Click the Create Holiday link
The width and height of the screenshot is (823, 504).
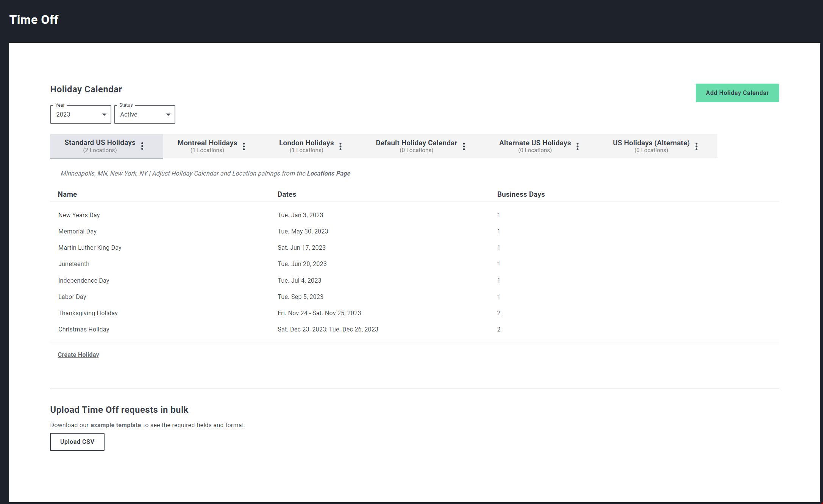[x=78, y=355]
